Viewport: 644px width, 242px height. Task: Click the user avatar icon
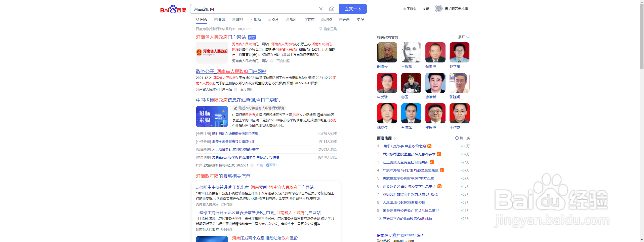pos(438,9)
